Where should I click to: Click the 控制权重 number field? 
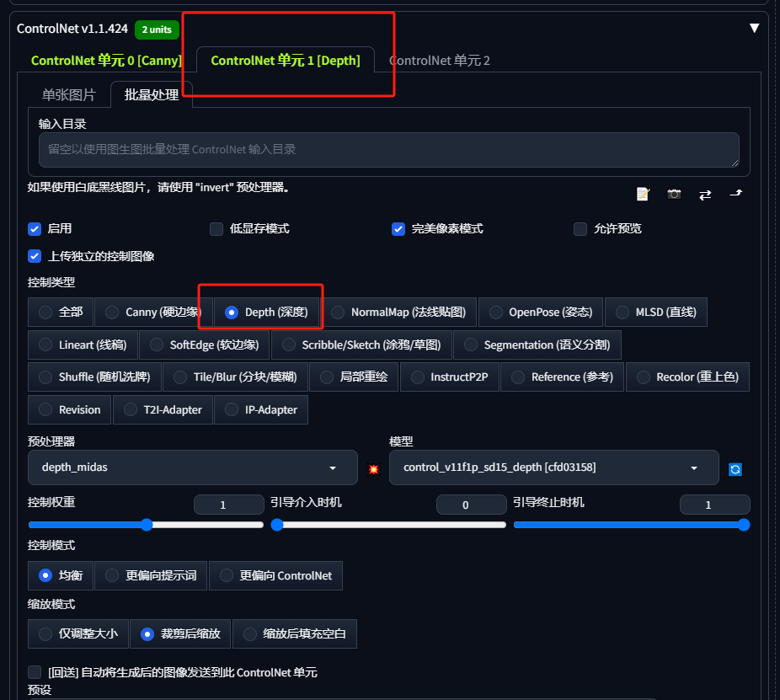pos(229,505)
